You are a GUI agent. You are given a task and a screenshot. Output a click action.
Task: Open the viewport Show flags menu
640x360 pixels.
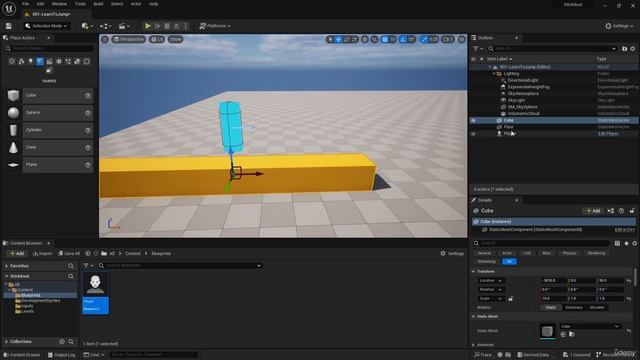176,39
